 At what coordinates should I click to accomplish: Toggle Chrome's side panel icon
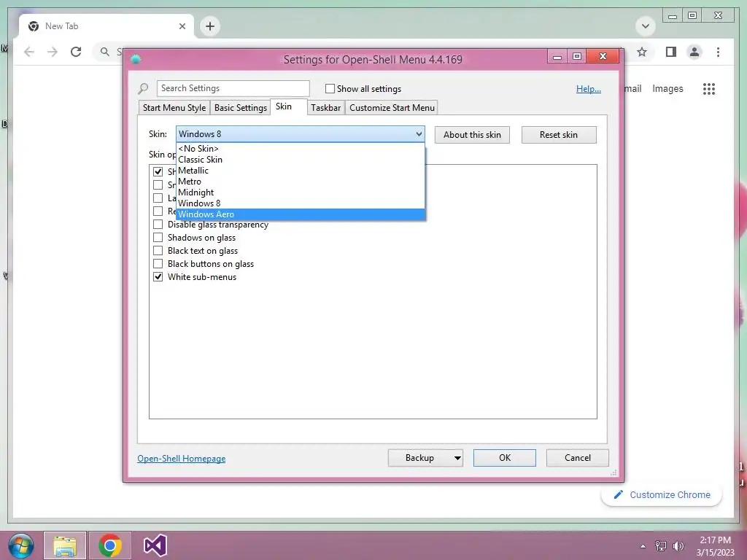pyautogui.click(x=671, y=52)
